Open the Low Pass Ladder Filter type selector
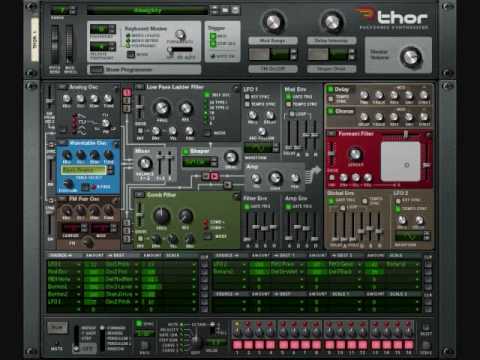 pyautogui.click(x=139, y=87)
